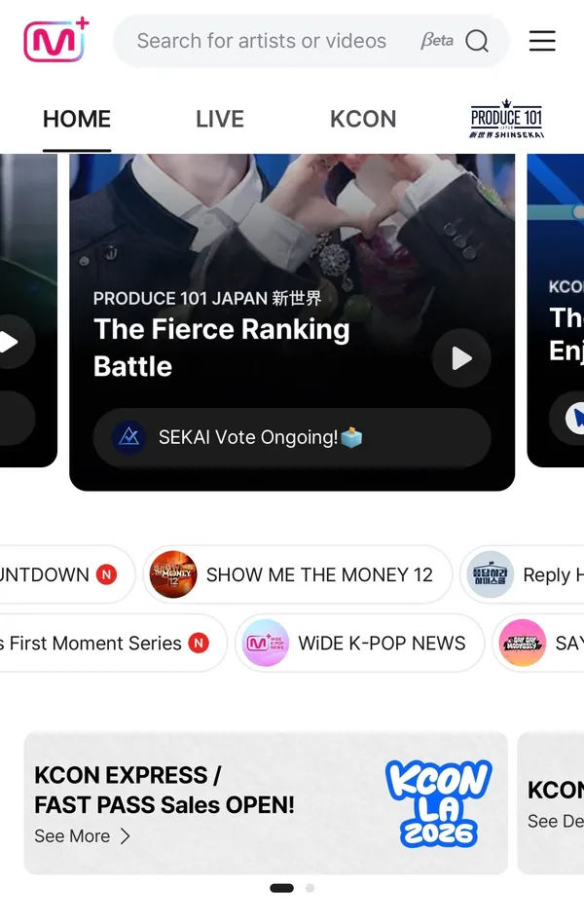Click the Reply program circular icon

[490, 574]
